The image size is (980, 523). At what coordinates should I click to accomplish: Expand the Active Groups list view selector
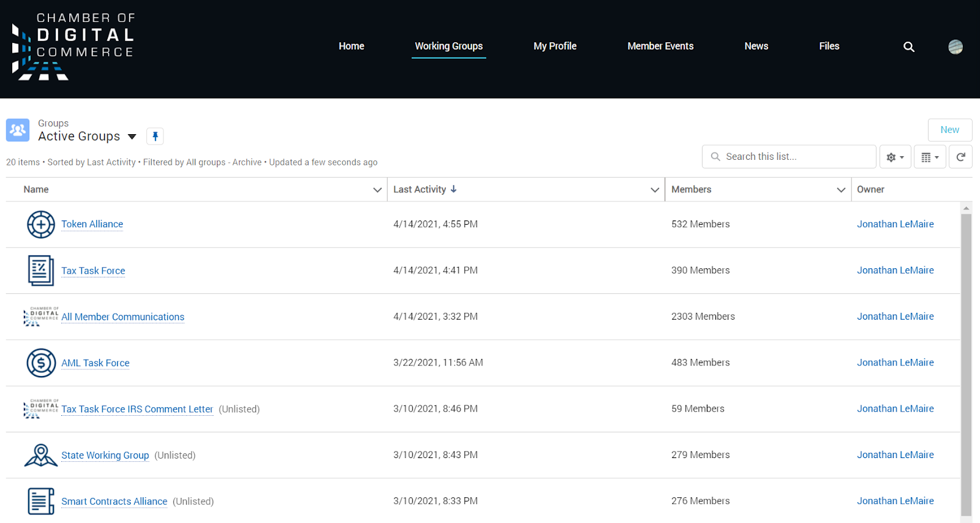tap(132, 137)
